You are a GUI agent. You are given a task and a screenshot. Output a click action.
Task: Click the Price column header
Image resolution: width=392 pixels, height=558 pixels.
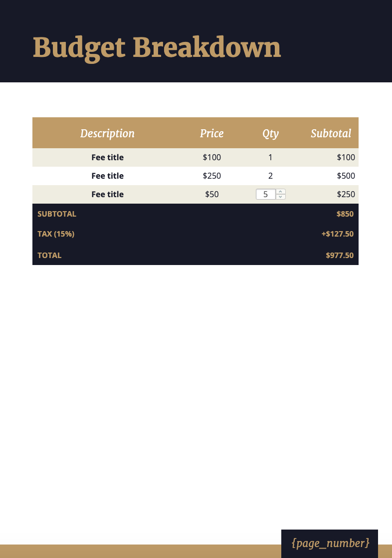point(211,133)
